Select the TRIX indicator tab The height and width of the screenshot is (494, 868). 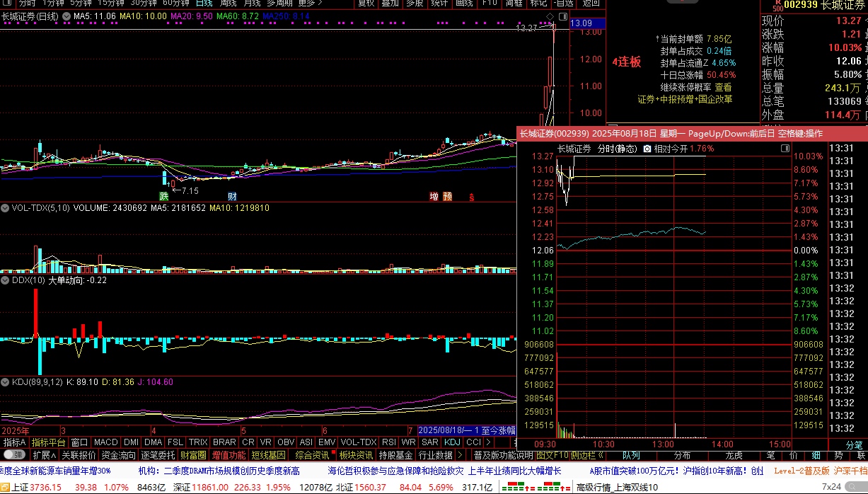pos(198,442)
